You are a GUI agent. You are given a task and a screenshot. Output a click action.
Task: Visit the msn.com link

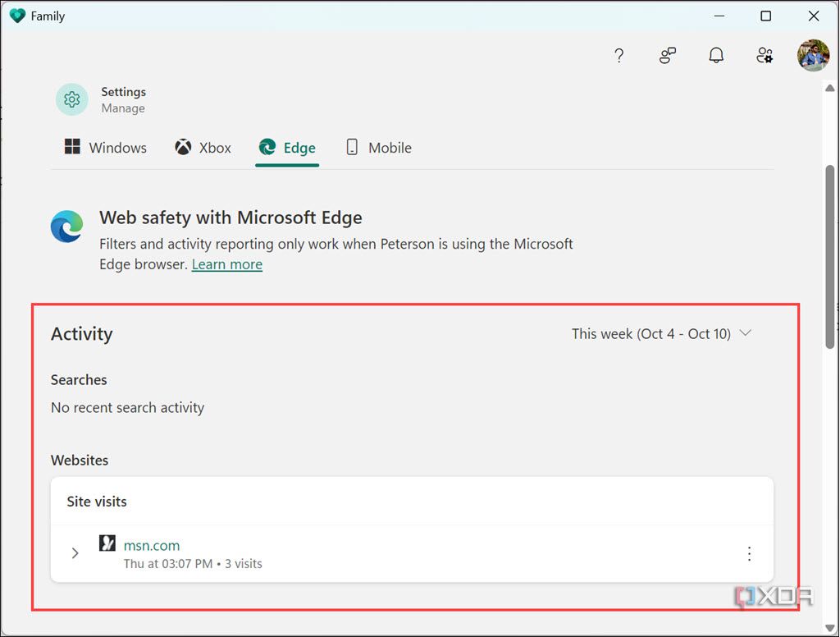click(x=152, y=545)
